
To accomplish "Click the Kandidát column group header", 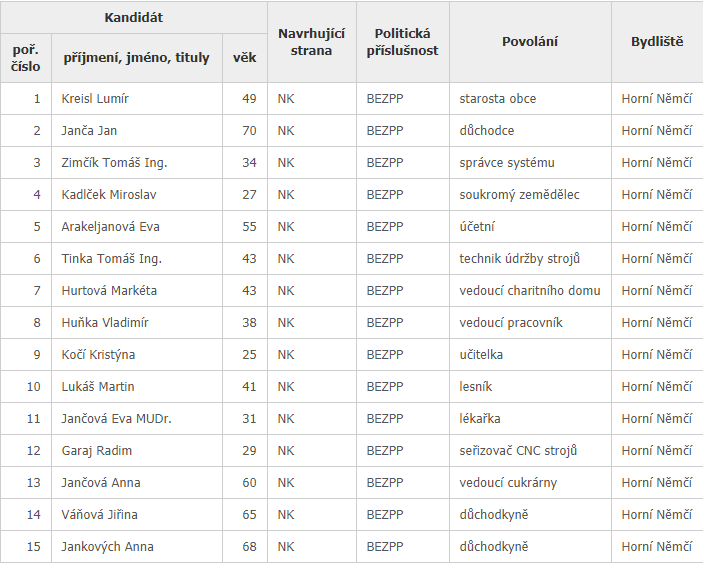I will [x=134, y=18].
